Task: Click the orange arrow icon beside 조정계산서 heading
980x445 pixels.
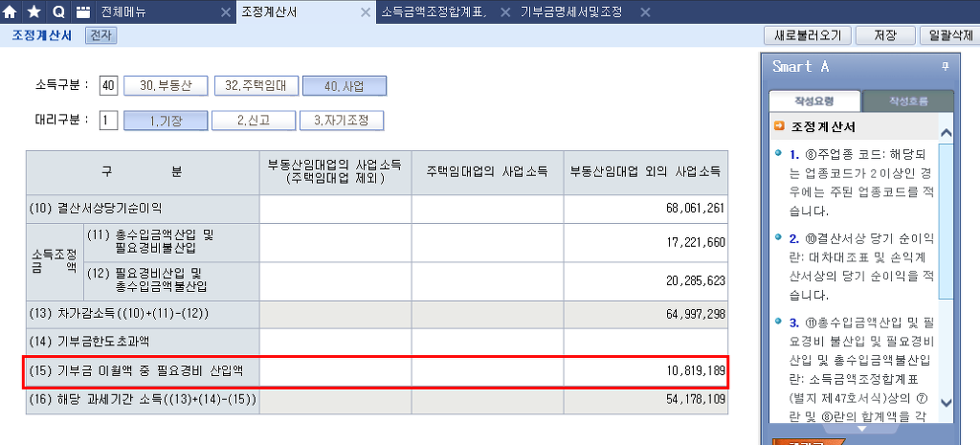Action: [x=779, y=125]
